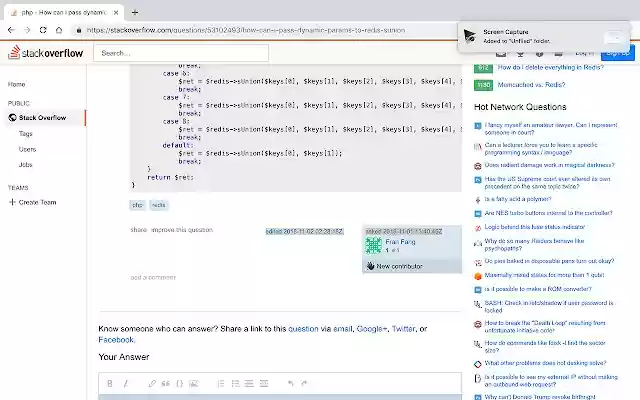Viewport: 640px width, 400px height.
Task: Open What other problems does hot desking solve?
Action: coord(545,363)
